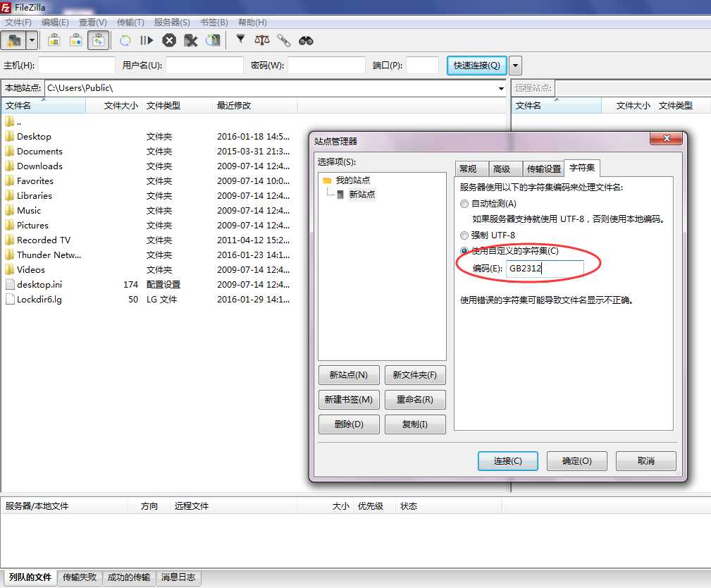Open the 文件 menu
The width and height of the screenshot is (711, 588).
pos(18,23)
